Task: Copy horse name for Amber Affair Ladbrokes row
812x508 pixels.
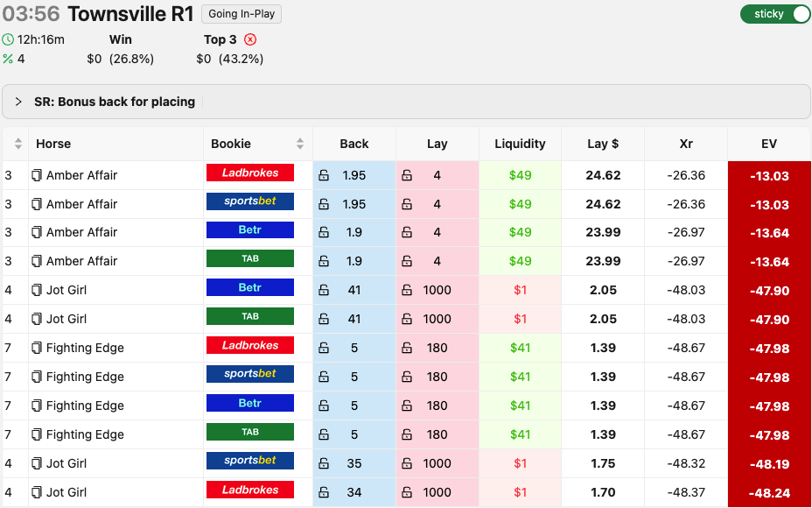Action: pos(37,175)
